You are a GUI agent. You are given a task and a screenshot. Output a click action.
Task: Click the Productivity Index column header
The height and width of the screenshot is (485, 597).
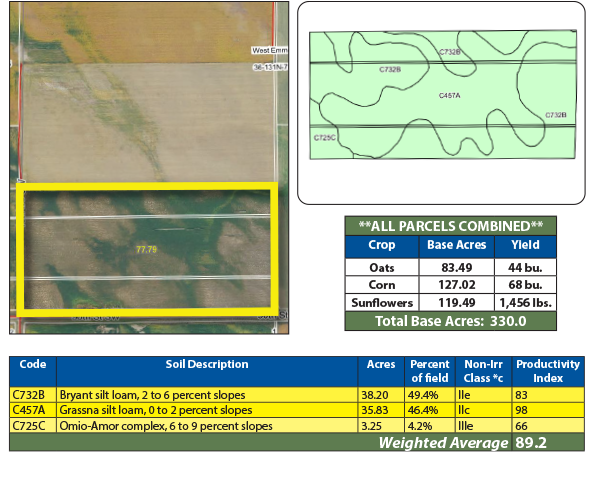coord(548,371)
